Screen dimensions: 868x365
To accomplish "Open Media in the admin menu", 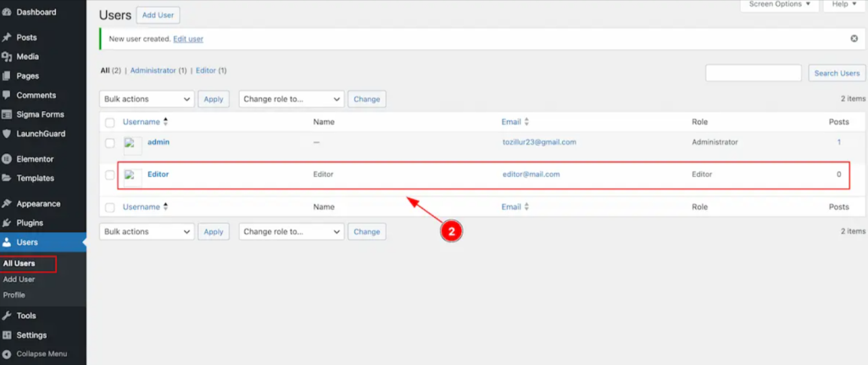I will pos(28,57).
